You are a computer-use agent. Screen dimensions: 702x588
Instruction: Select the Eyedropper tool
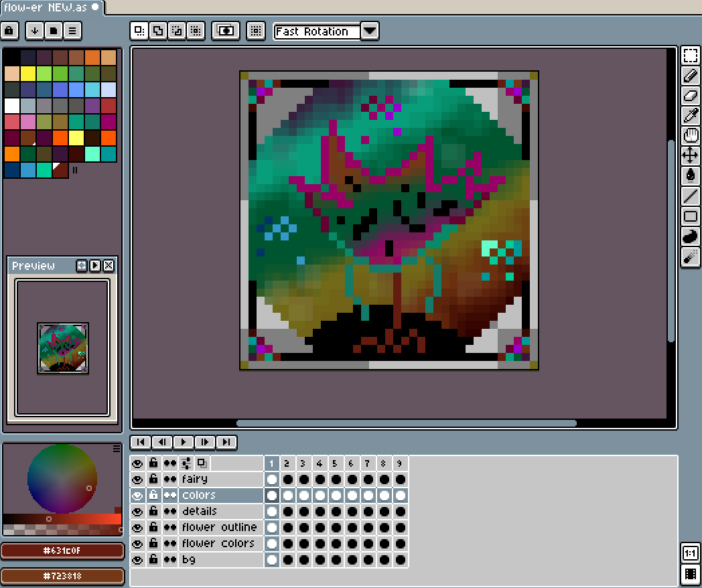[x=690, y=116]
